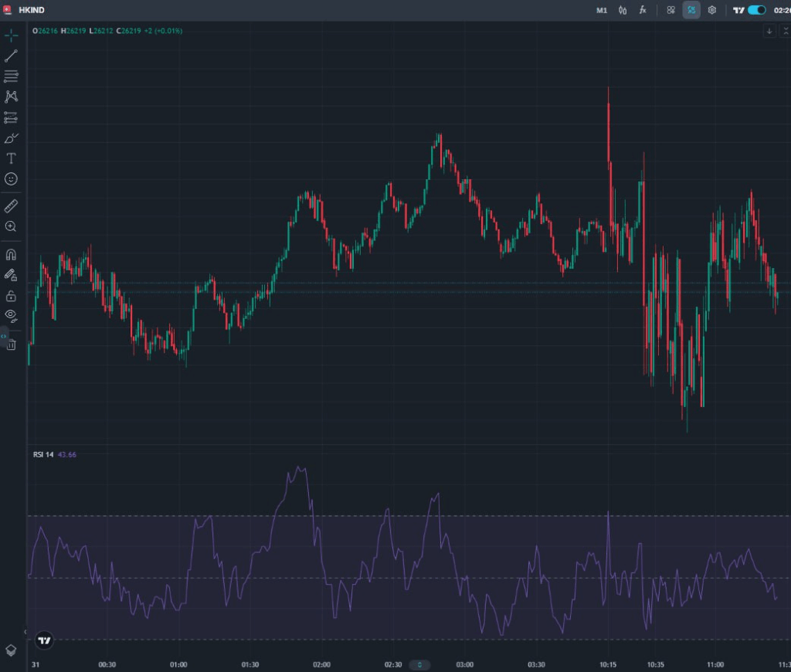Click the red HKIND flag icon

click(7, 9)
